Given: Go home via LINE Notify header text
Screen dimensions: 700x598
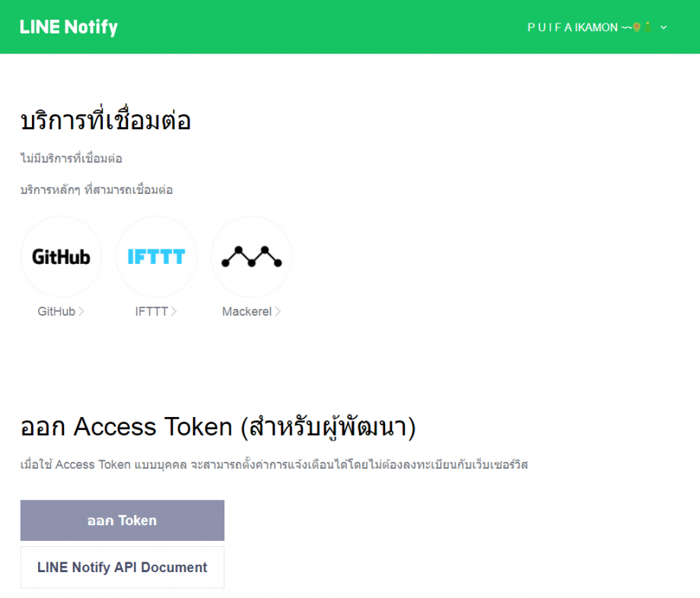Looking at the screenshot, I should pos(68,27).
